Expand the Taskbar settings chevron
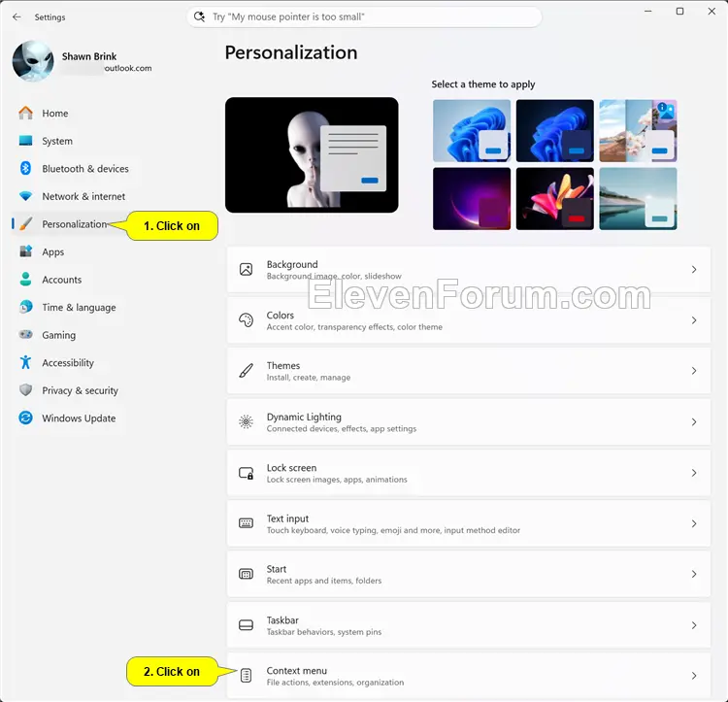The image size is (728, 702). [694, 625]
